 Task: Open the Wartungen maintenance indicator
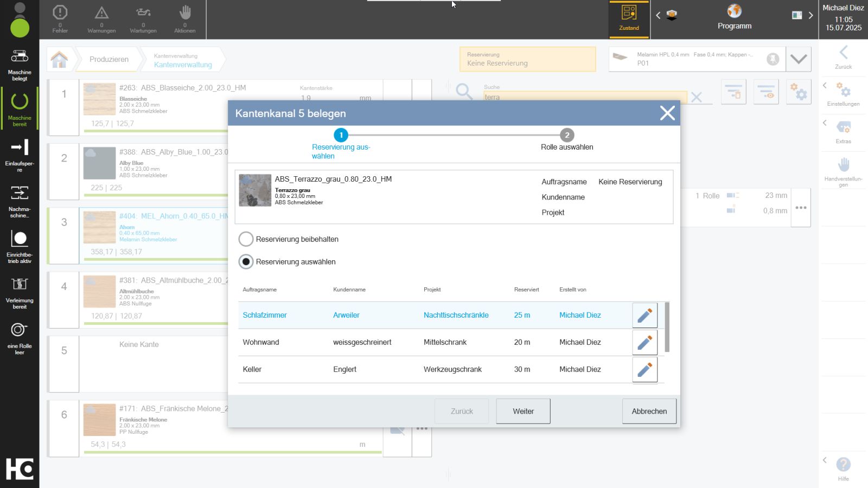143,20
